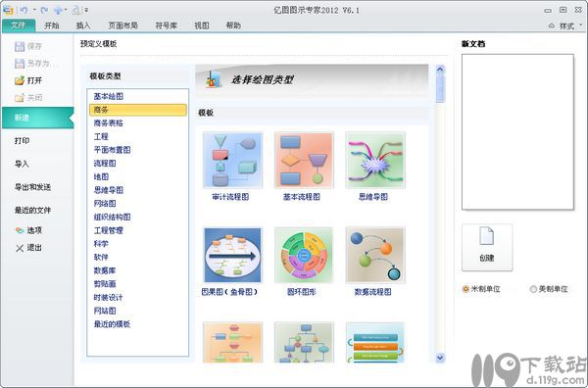
Task: Select the 因果图(鱼骨图) template thumbnail
Action: point(232,255)
